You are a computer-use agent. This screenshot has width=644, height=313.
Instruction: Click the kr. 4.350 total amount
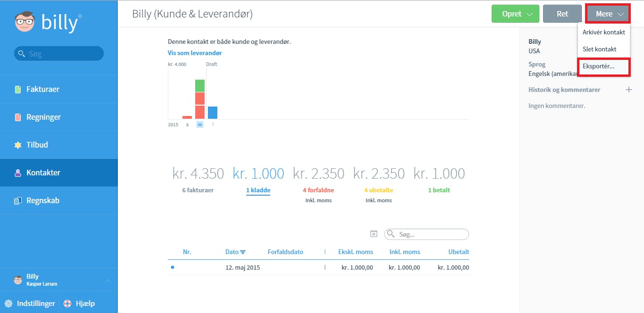[198, 173]
